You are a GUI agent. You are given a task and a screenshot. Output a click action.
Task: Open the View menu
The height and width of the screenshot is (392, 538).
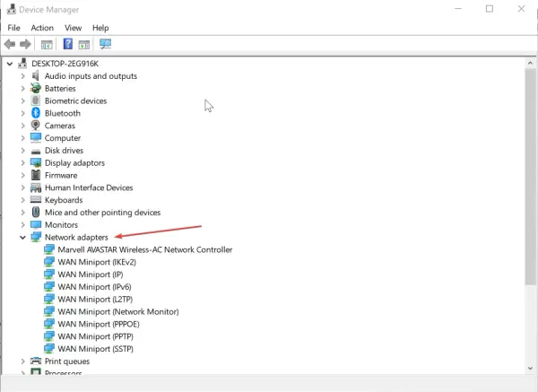pos(74,28)
